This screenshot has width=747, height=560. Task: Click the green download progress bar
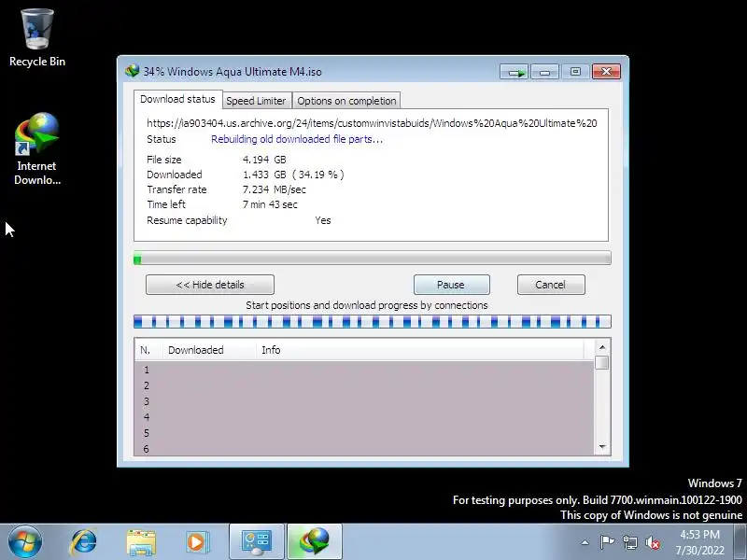(x=372, y=259)
